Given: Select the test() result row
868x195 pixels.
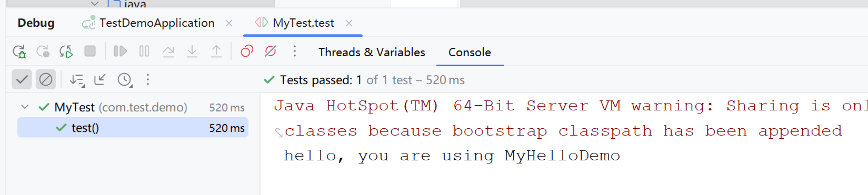Looking at the screenshot, I should [133, 128].
